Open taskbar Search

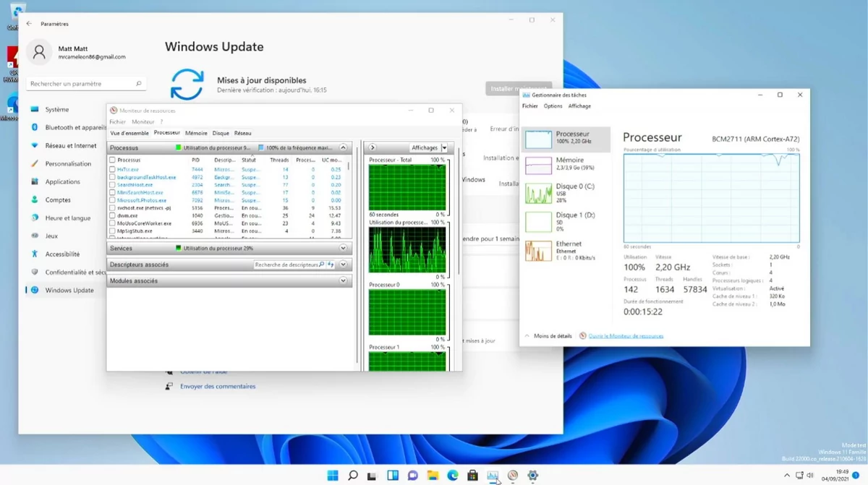[353, 476]
